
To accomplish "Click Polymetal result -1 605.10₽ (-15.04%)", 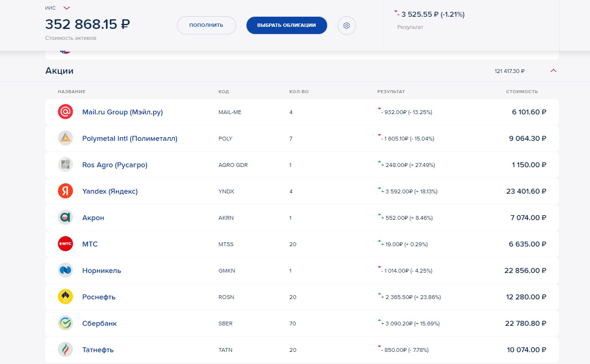I will pos(408,138).
